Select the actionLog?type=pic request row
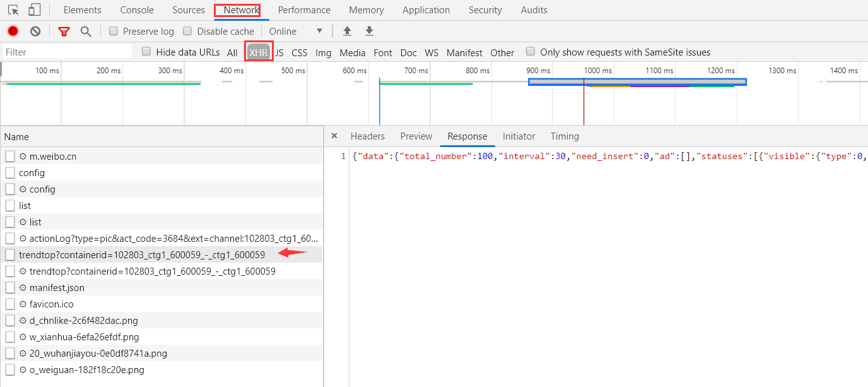868x387 pixels. pyautogui.click(x=161, y=238)
